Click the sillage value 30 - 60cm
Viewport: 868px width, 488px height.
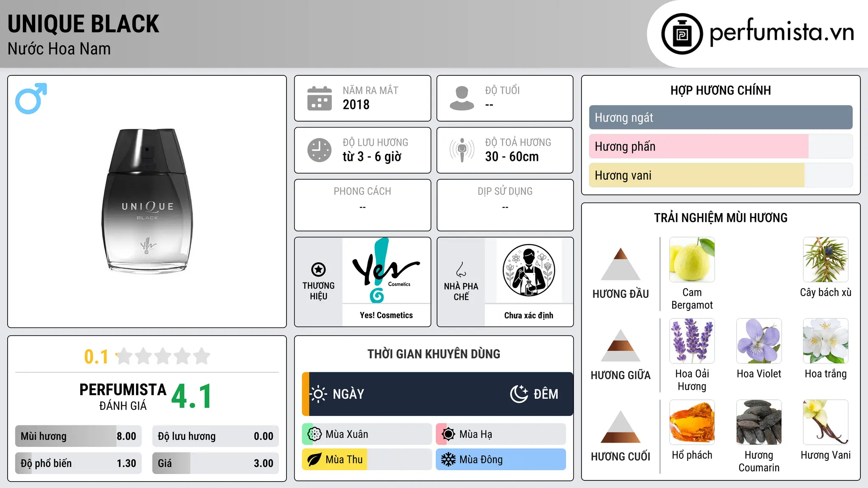pos(512,157)
